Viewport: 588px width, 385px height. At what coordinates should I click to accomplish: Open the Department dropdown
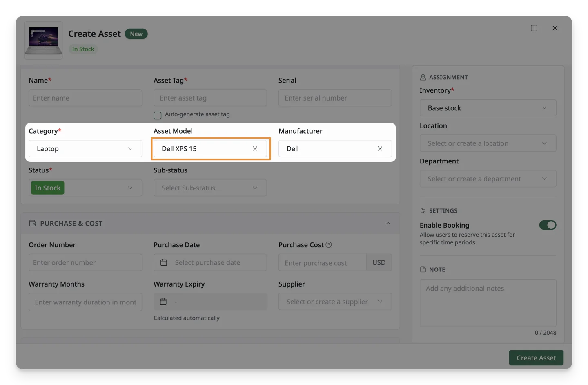click(488, 179)
